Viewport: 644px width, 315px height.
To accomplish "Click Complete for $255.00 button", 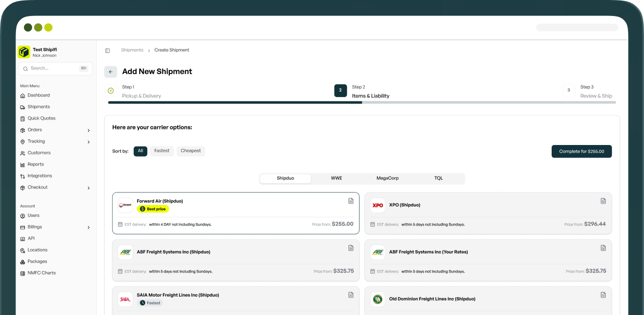I will tap(582, 151).
